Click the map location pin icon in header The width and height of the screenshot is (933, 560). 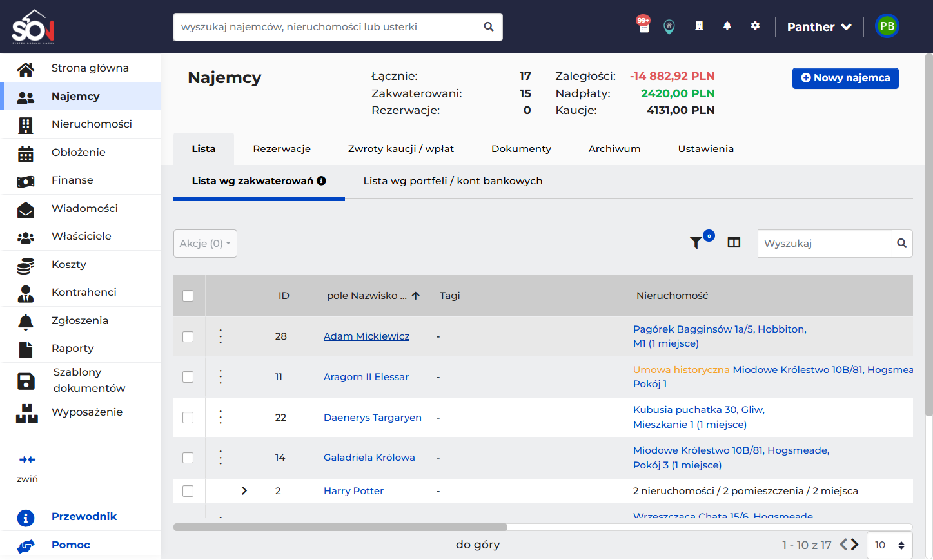point(669,26)
